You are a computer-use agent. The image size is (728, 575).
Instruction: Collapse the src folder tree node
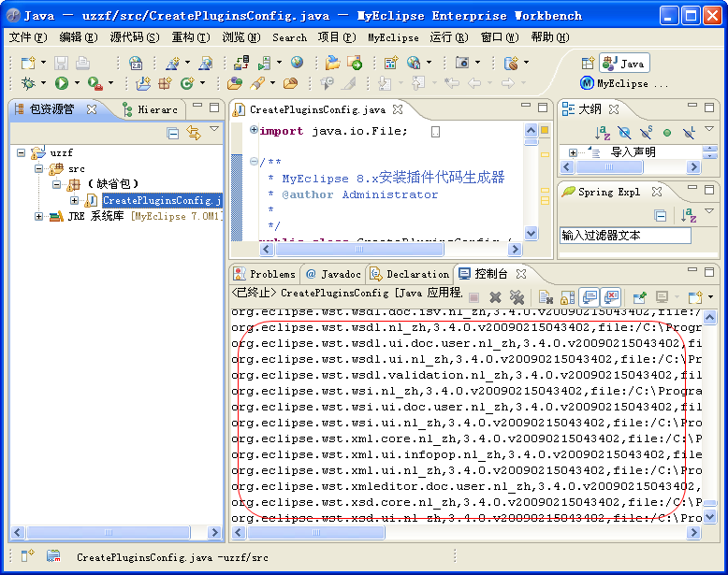[x=39, y=168]
